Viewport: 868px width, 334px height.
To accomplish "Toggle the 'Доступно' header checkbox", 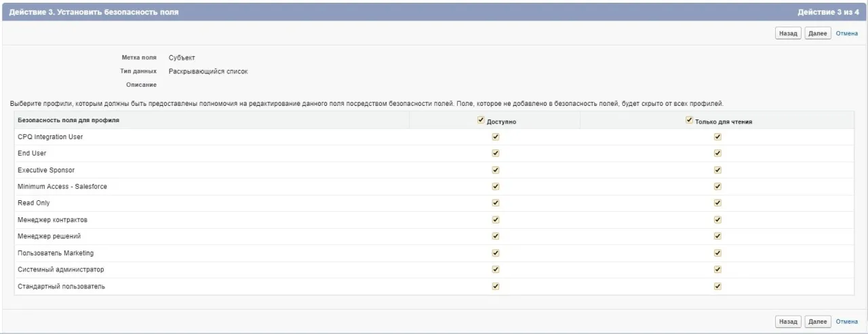I will point(481,120).
